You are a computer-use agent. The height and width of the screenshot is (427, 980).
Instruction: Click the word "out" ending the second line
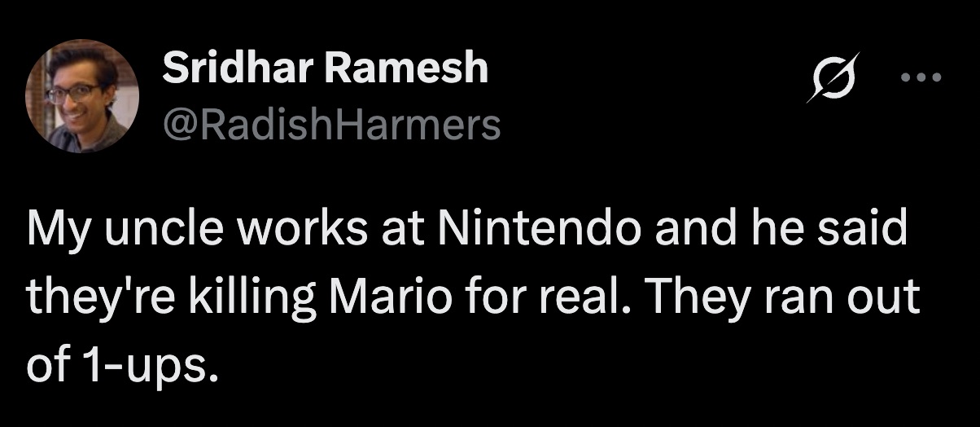(x=889, y=298)
